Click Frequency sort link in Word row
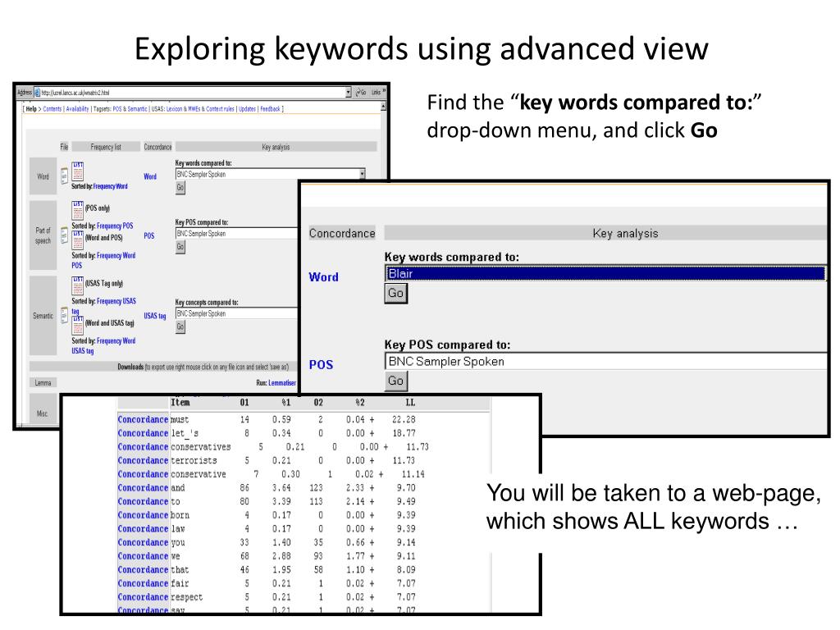The width and height of the screenshot is (840, 630). pyautogui.click(x=103, y=186)
